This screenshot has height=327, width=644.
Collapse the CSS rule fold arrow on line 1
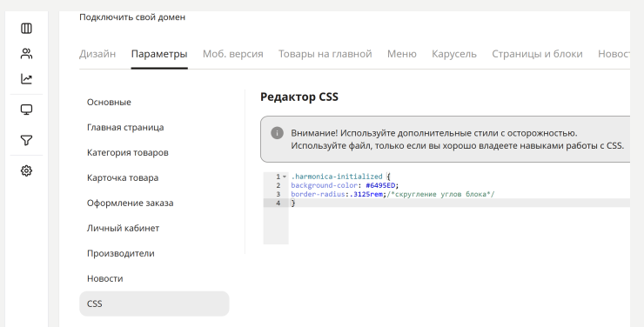285,177
